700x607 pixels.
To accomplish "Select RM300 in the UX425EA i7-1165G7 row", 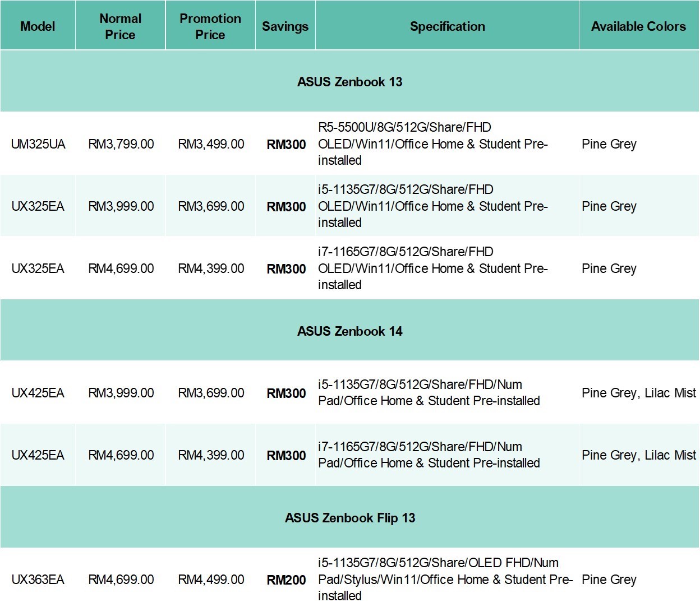I will (x=286, y=456).
